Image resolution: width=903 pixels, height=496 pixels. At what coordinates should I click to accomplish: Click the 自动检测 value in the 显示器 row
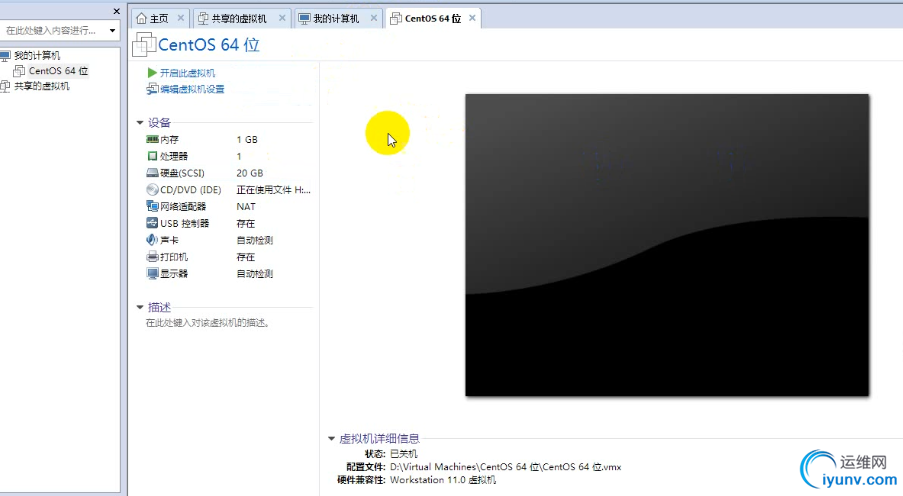[x=255, y=274]
